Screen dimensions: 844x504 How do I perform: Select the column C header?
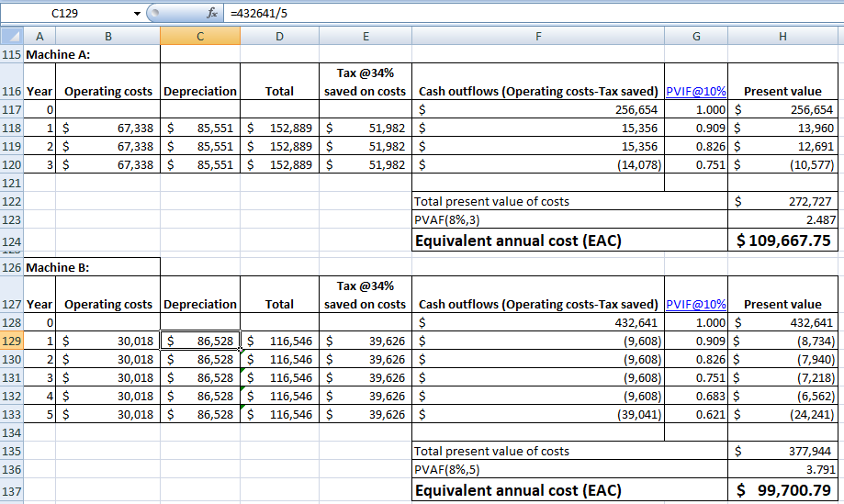click(x=200, y=36)
